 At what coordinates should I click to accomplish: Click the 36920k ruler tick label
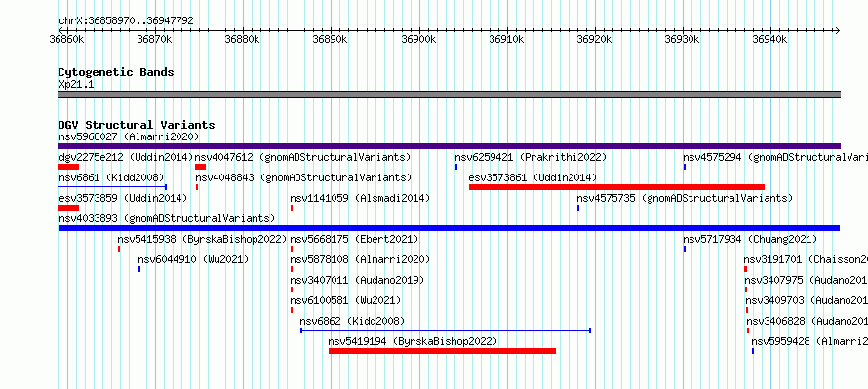(x=593, y=39)
